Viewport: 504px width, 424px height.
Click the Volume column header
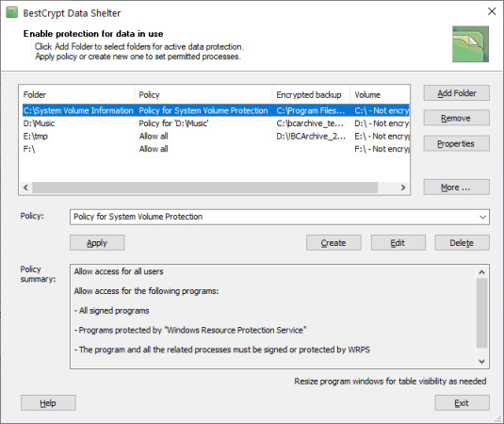click(x=380, y=95)
